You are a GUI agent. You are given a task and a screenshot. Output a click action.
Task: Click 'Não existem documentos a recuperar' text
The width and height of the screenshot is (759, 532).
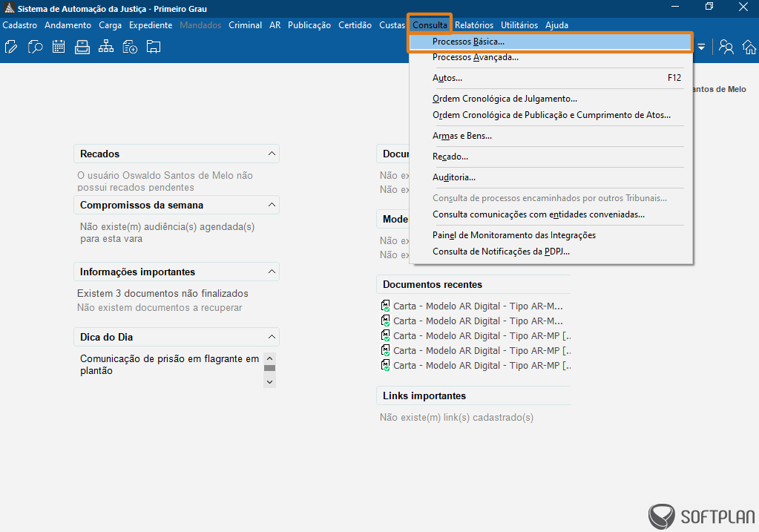(x=160, y=307)
